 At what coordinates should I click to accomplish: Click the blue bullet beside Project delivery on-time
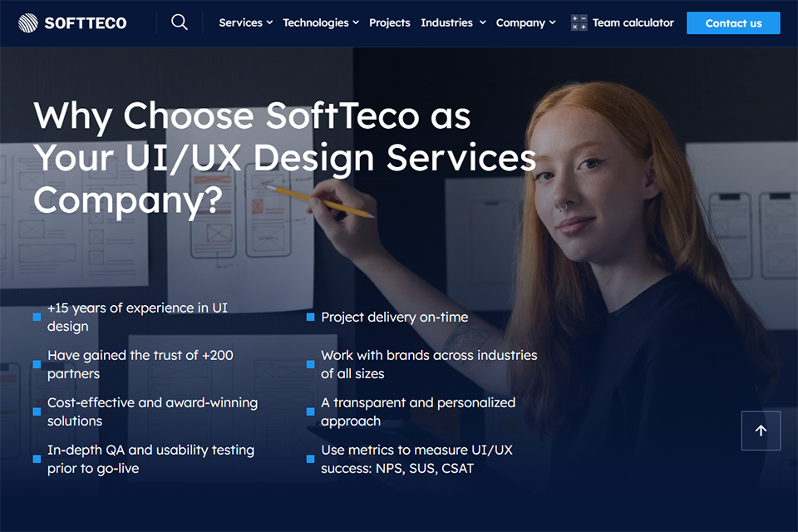coord(310,318)
